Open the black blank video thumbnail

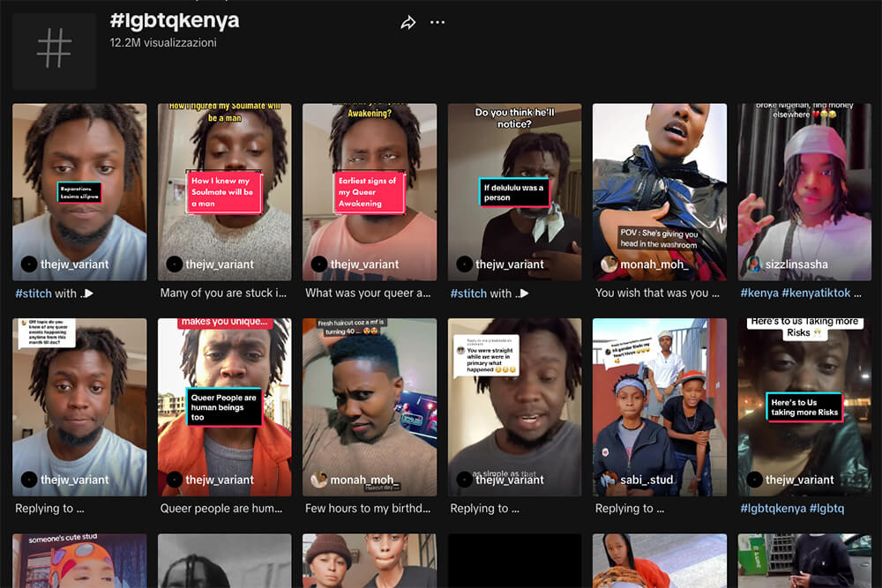515,561
